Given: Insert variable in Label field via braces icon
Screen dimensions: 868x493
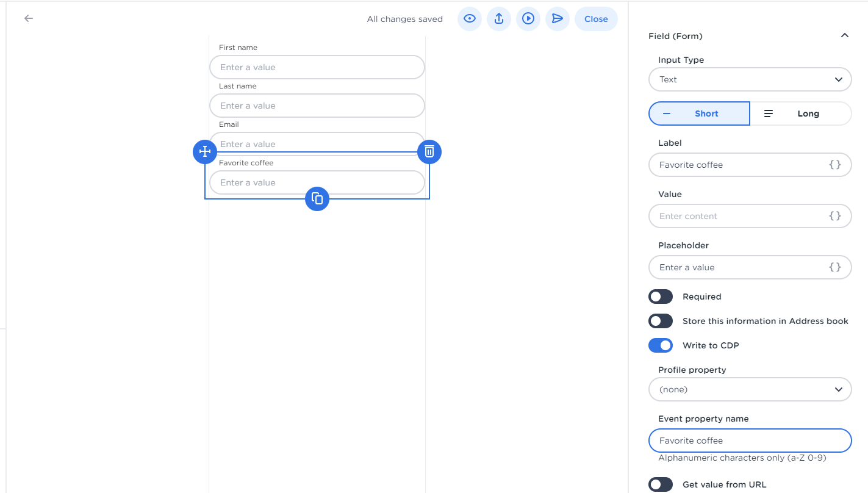Looking at the screenshot, I should pos(834,165).
